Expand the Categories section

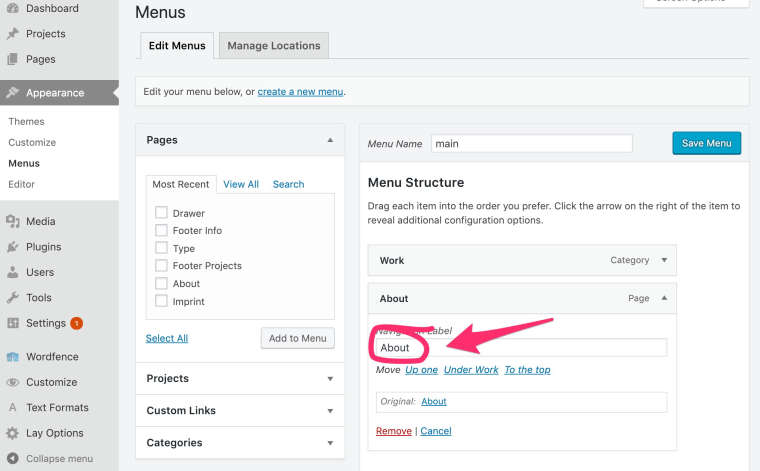click(x=330, y=443)
